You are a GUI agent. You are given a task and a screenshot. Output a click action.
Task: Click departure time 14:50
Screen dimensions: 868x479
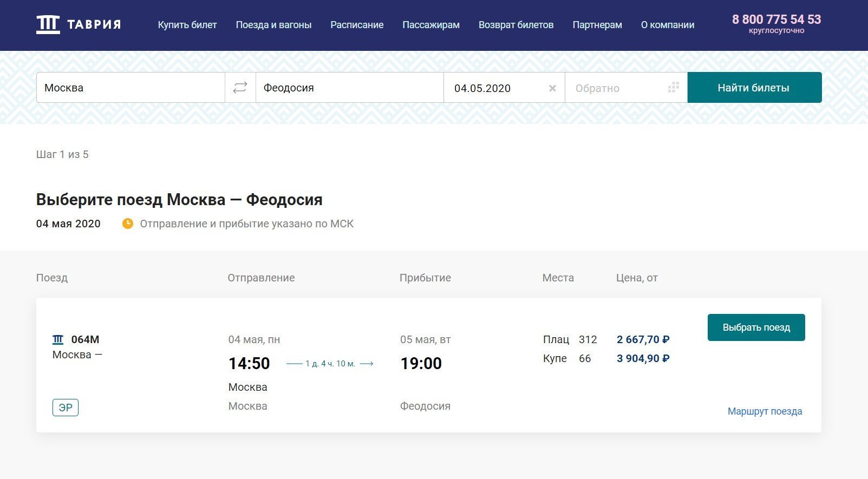tap(249, 363)
